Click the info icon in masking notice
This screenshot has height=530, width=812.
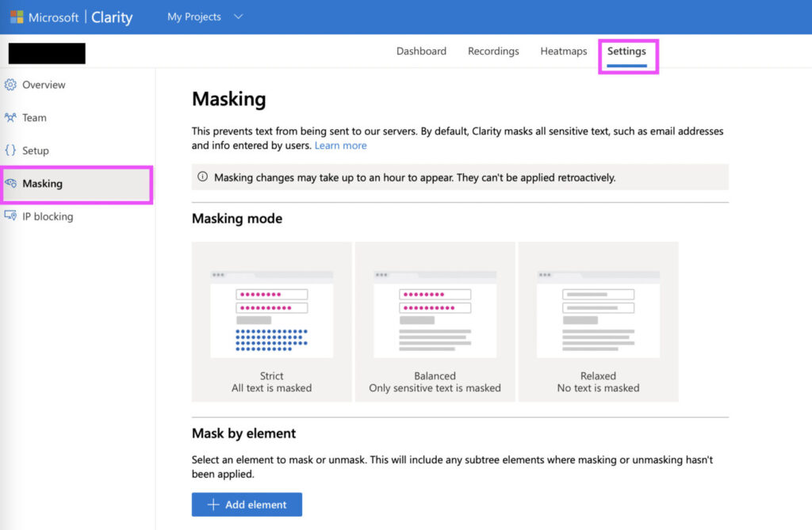pos(202,177)
